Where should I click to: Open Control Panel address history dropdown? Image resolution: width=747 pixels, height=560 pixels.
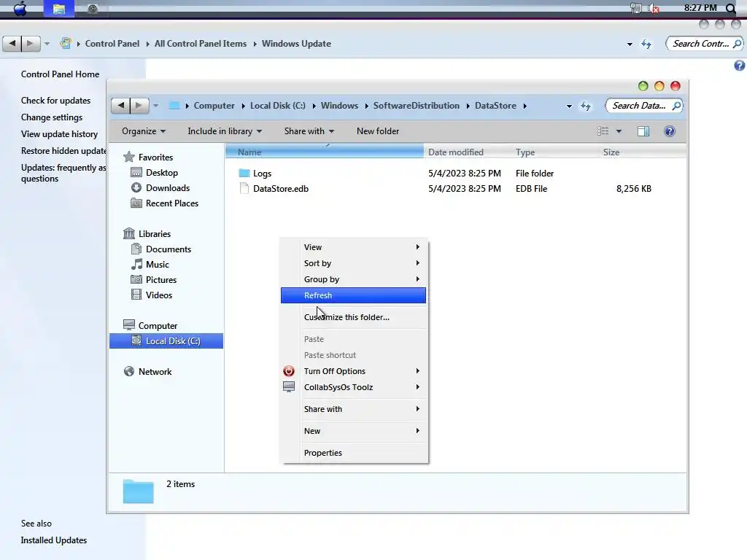click(630, 44)
